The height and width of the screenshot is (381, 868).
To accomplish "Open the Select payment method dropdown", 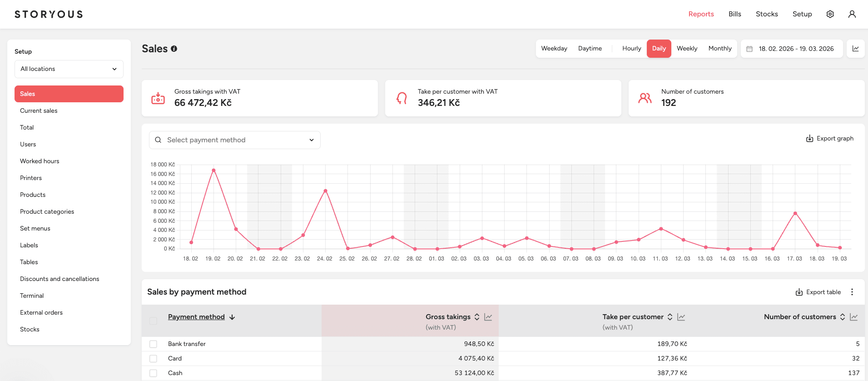I will (235, 140).
